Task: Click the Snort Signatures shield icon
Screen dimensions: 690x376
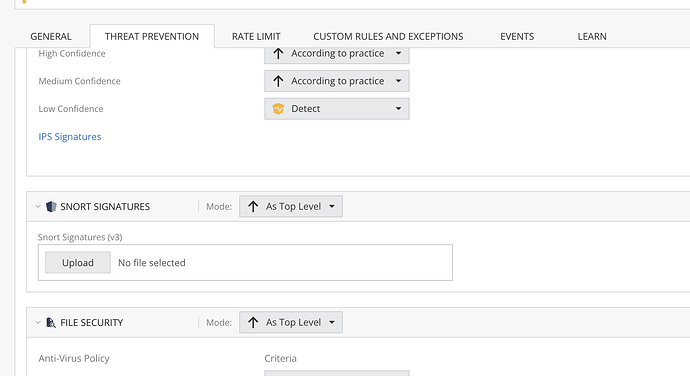Action: [x=51, y=206]
